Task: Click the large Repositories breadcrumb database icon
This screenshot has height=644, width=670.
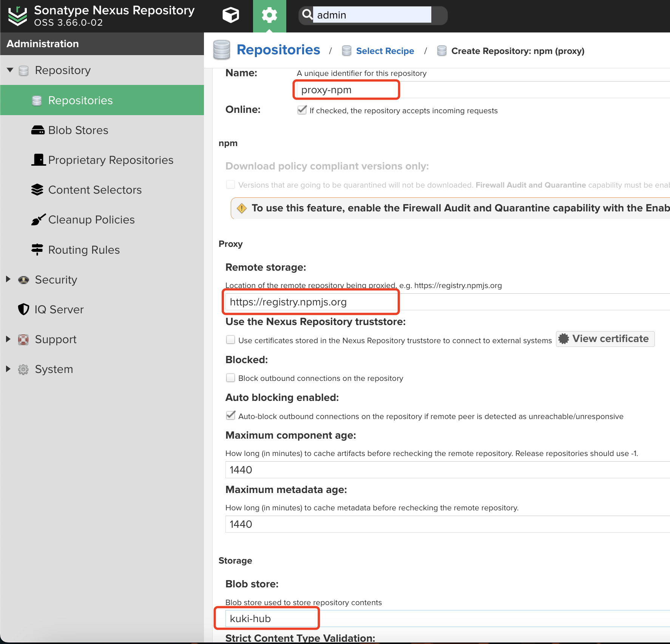Action: [222, 50]
